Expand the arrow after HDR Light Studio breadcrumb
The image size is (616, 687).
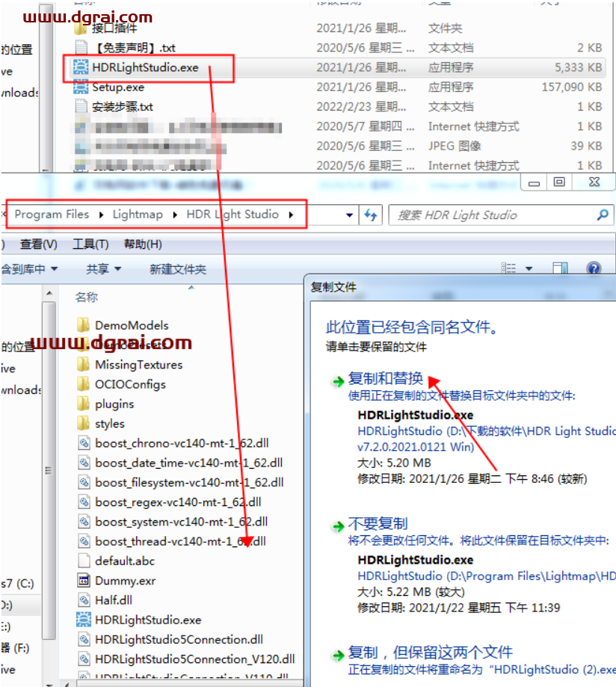(x=291, y=215)
